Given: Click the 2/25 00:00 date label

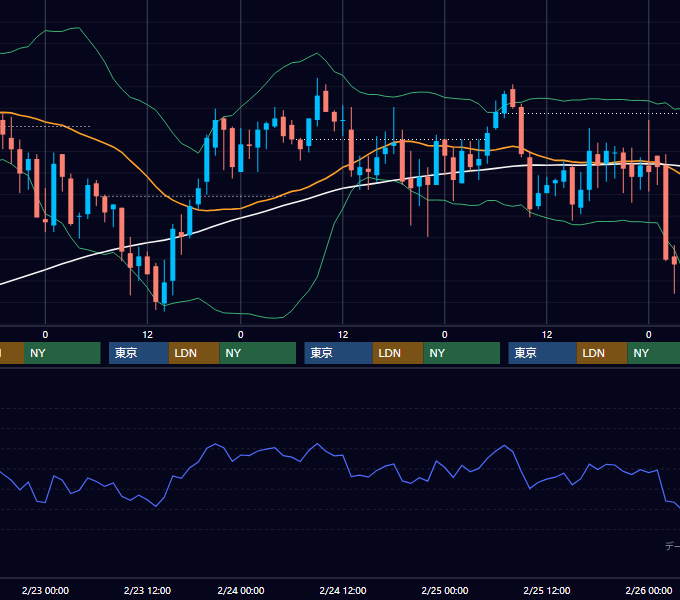Looking at the screenshot, I should (445, 590).
